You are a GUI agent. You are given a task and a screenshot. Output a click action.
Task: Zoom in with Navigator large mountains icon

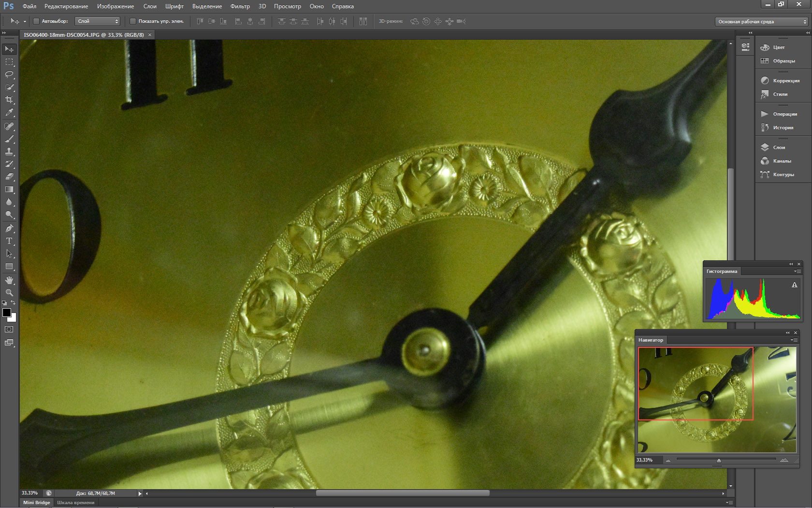pyautogui.click(x=784, y=460)
